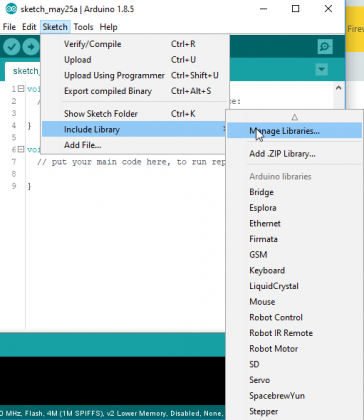The height and width of the screenshot is (420, 364).
Task: Include the Stepper library
Action: tap(294, 411)
